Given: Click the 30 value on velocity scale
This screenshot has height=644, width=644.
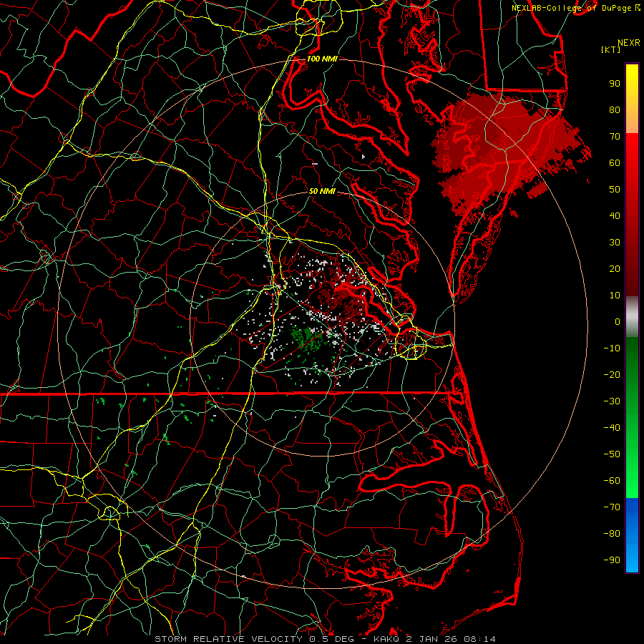Looking at the screenshot, I should coord(615,243).
